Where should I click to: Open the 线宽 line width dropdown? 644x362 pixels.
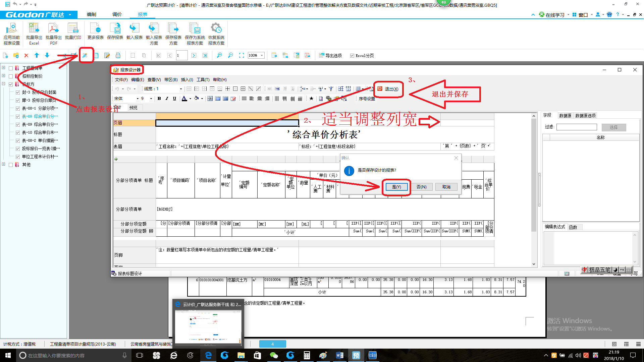(181, 89)
